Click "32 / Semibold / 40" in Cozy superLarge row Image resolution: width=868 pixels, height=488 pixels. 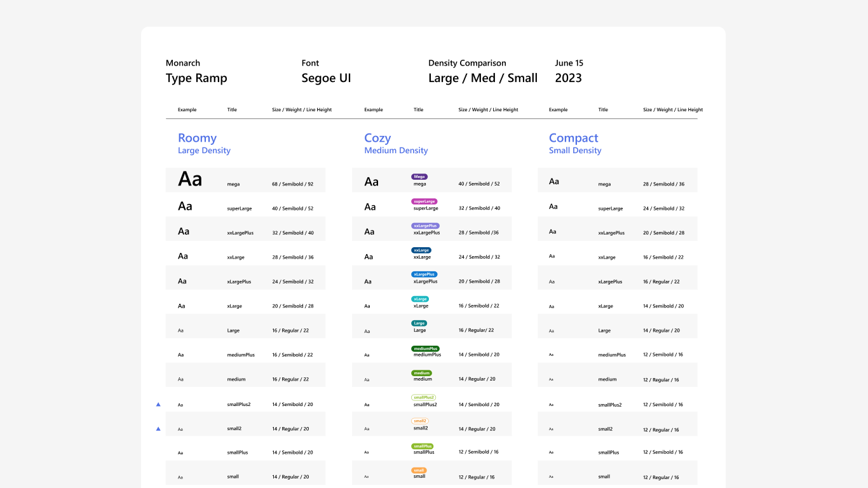tap(479, 208)
